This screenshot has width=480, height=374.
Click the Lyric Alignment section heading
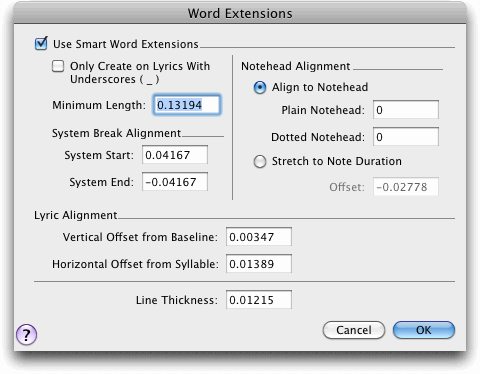(x=76, y=215)
